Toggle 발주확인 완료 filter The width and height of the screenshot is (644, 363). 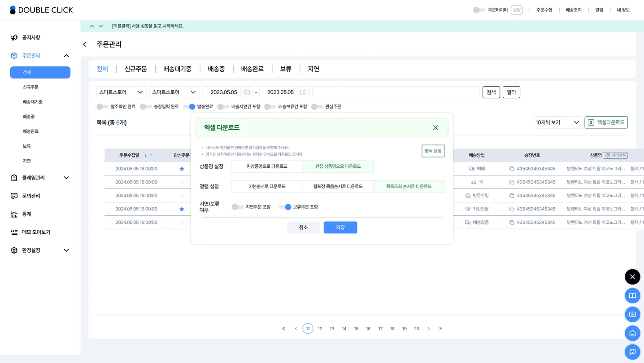click(x=102, y=107)
